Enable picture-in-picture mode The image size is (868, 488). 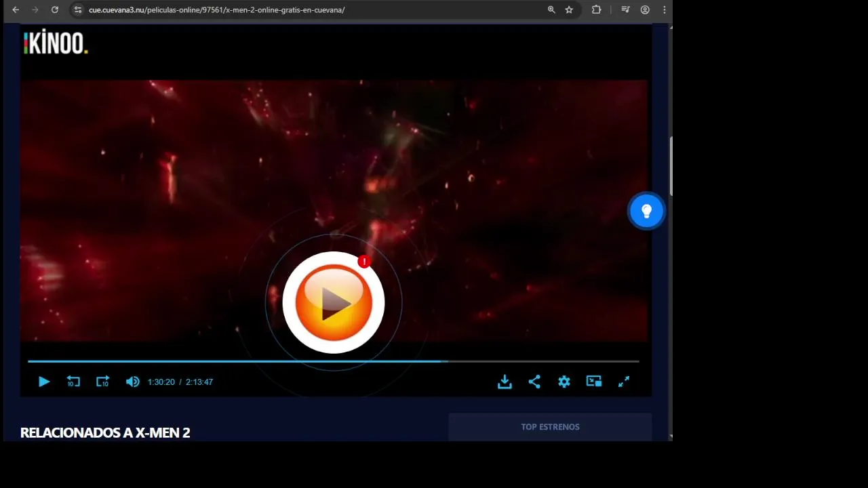[594, 382]
